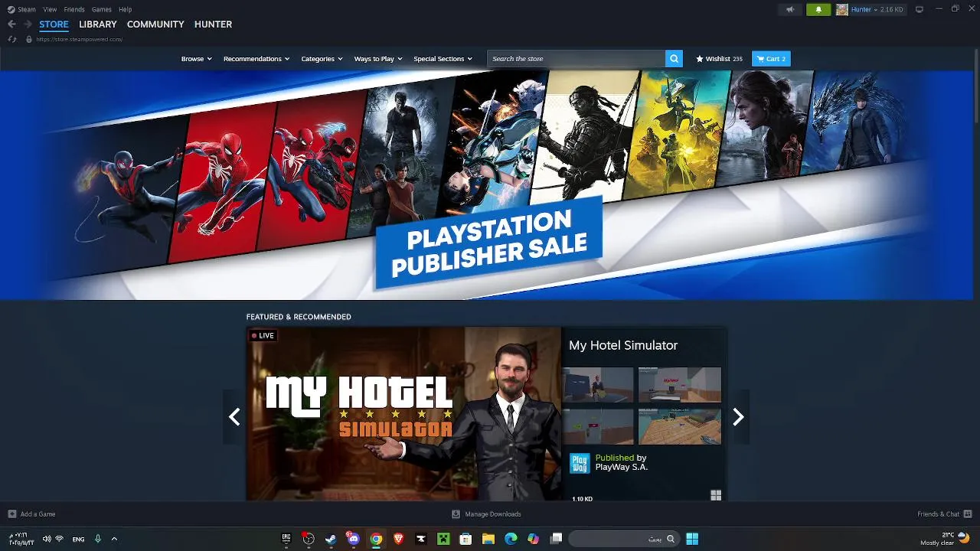Open the Friends menu
The image size is (980, 551).
[x=74, y=9]
